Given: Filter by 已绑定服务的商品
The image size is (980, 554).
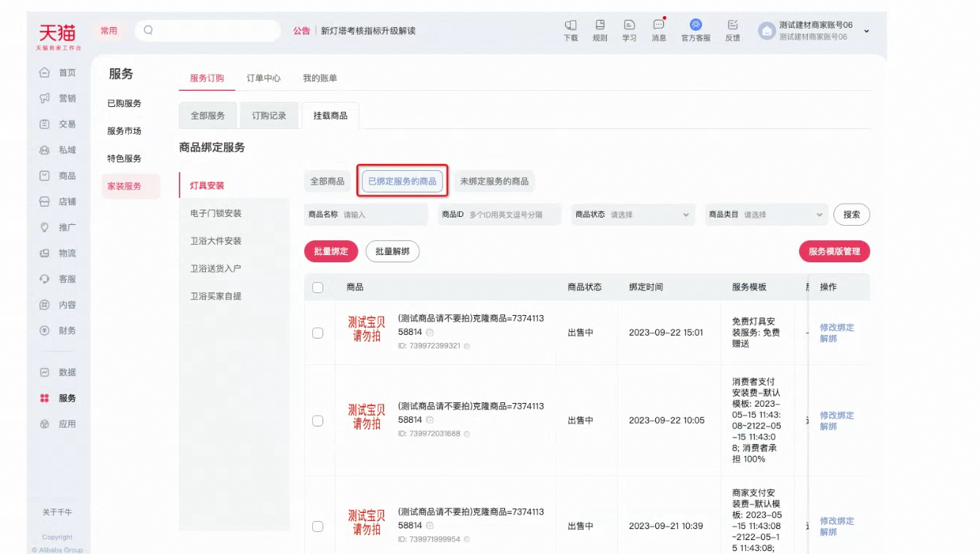Looking at the screenshot, I should [402, 181].
